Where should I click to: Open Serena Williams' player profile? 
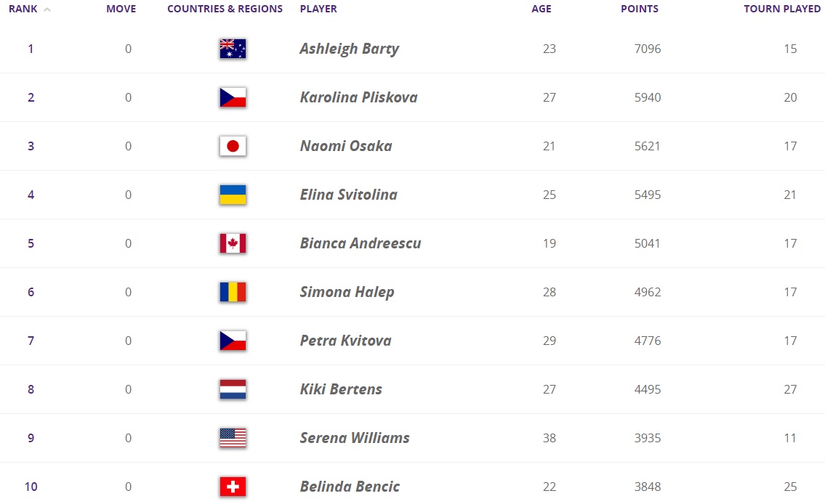point(355,438)
